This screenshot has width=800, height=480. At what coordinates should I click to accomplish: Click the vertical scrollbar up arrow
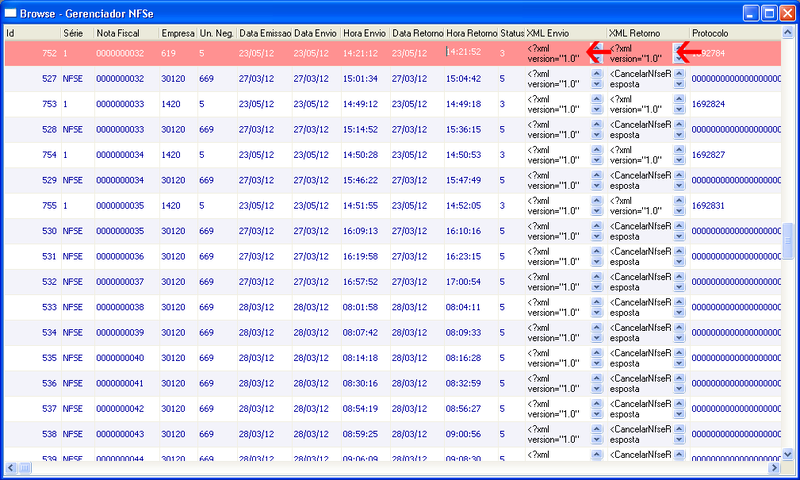pos(788,33)
